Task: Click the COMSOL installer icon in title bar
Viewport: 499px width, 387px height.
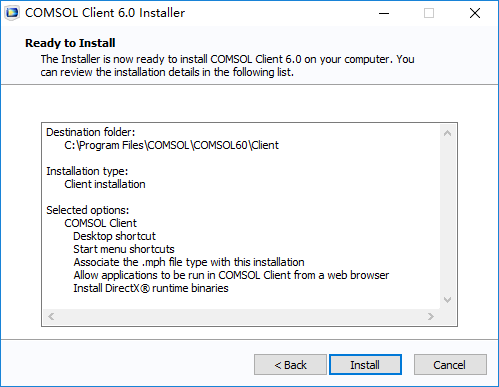Action: (x=12, y=13)
